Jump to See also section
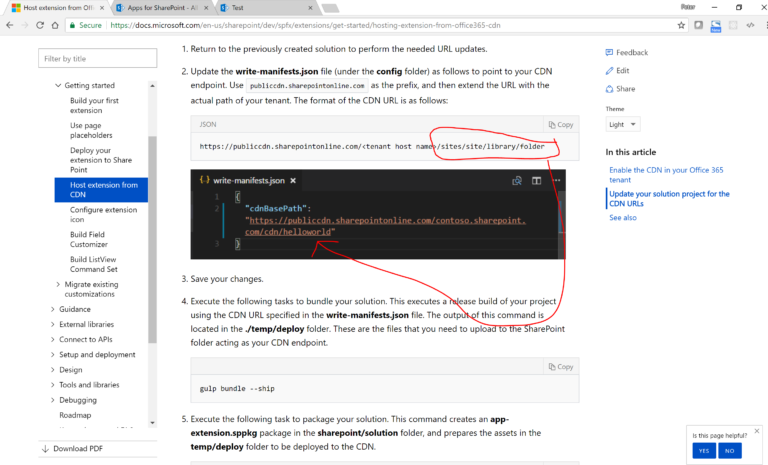Viewport: 768px width, 465px height. point(623,218)
